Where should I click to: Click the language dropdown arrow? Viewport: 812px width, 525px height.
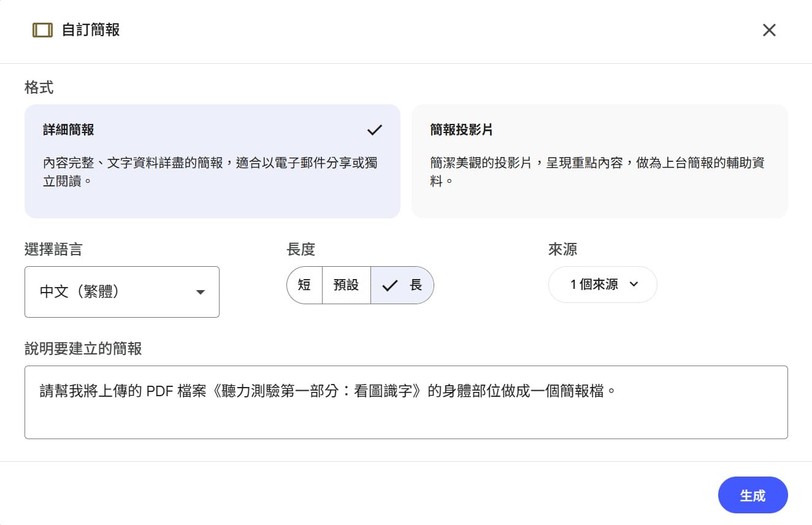(200, 293)
